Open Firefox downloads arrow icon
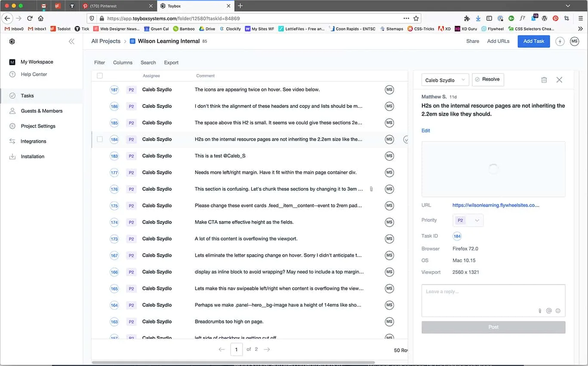Viewport: 588px width, 366px height. click(x=478, y=18)
